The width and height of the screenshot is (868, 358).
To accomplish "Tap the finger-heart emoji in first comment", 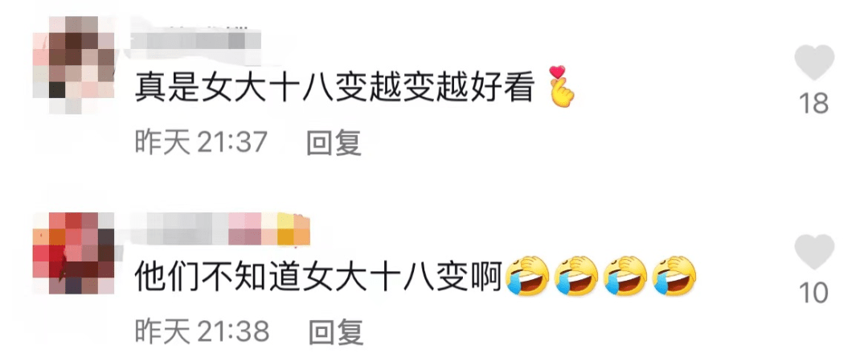I will [x=560, y=86].
